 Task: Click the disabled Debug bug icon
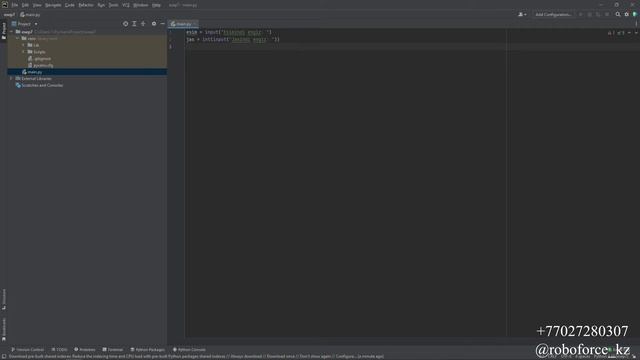589,15
